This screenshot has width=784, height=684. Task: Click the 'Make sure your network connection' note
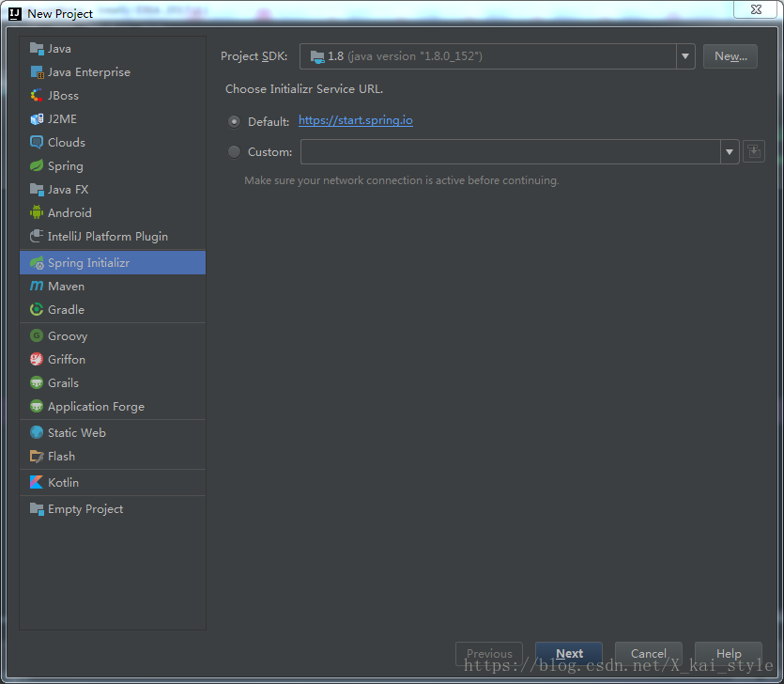point(402,180)
